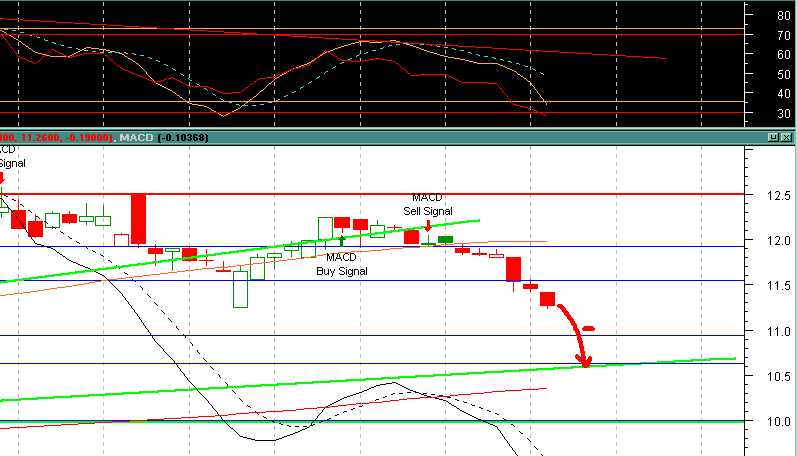Click the 50 level on oscillator axis

783,75
